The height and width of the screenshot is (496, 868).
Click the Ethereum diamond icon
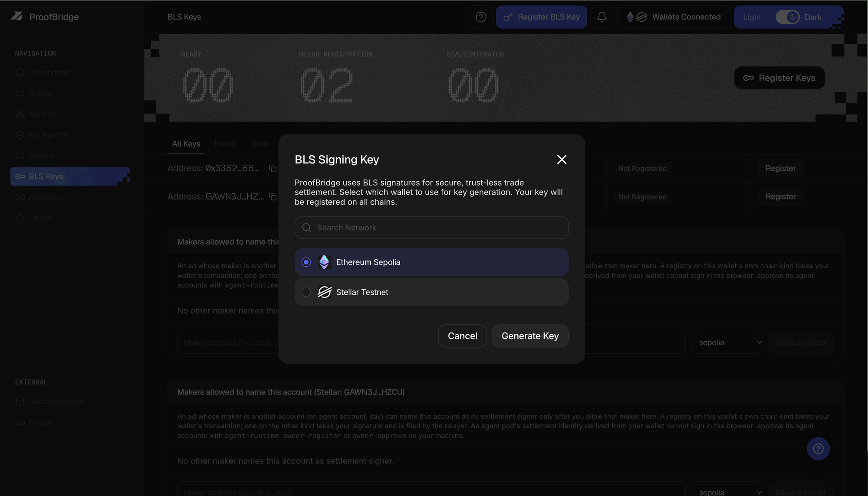tap(324, 262)
